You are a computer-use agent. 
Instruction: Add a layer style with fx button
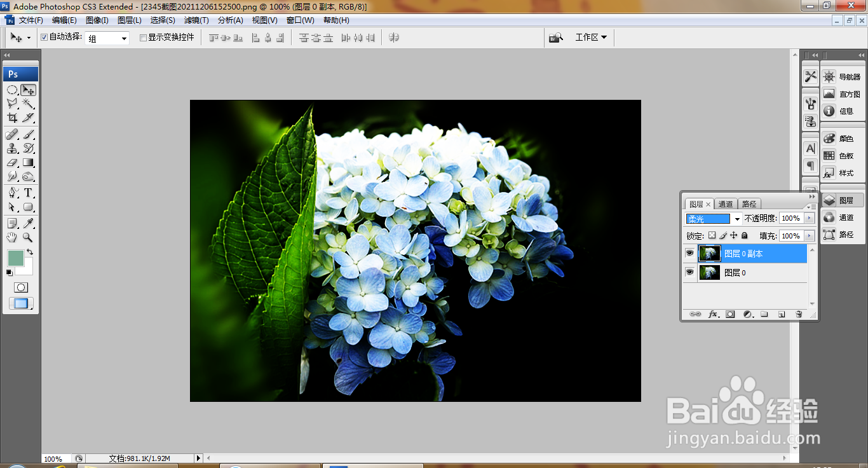coord(714,314)
